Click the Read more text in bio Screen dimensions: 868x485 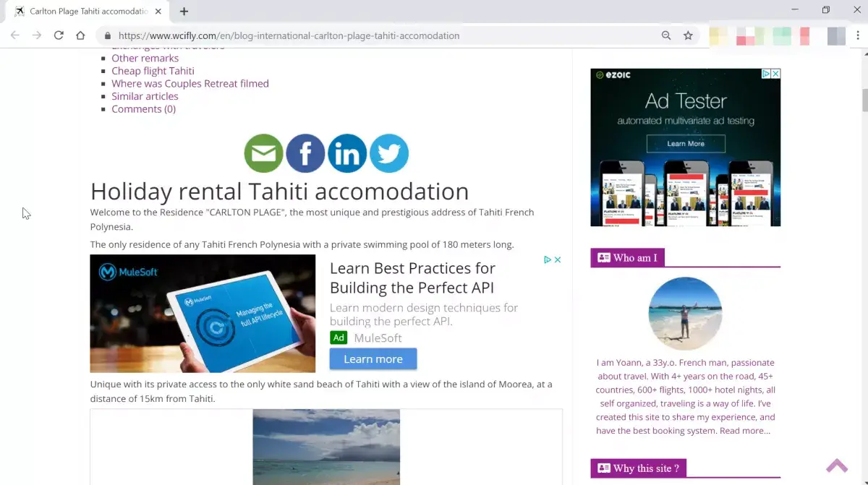pos(744,431)
